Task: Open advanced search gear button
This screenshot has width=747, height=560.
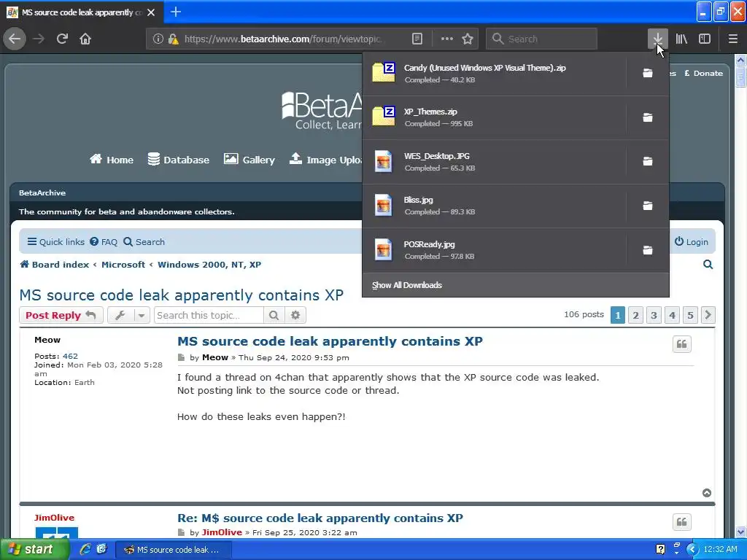Action: 295,315
